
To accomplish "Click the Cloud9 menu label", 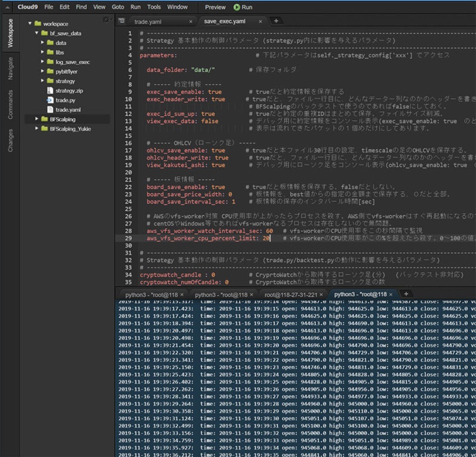I will click(x=28, y=7).
